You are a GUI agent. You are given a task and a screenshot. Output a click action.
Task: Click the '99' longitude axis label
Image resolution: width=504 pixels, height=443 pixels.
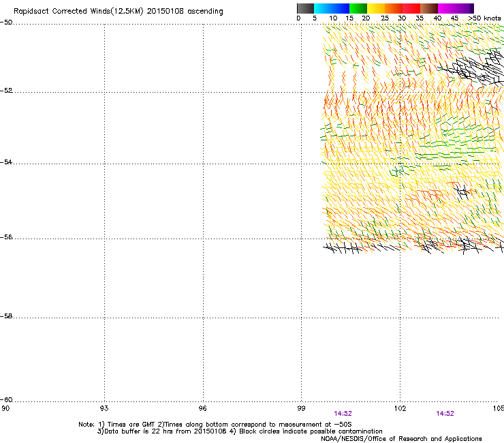(301, 408)
